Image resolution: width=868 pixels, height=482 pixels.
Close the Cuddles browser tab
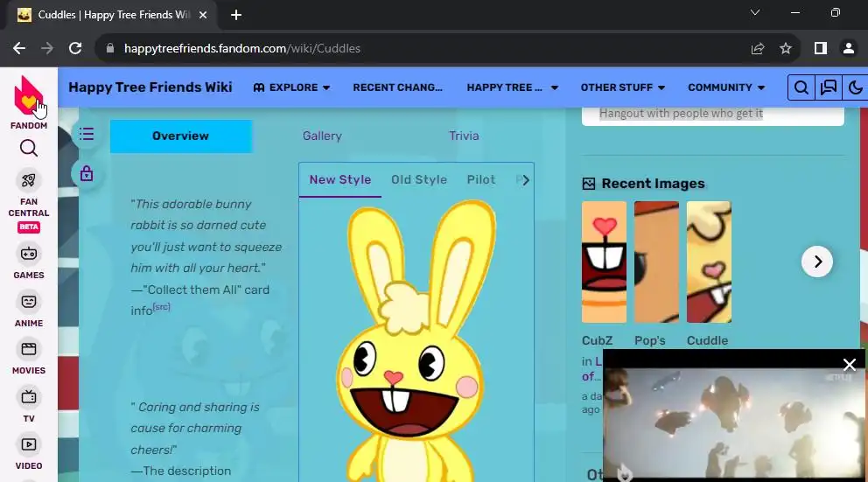click(203, 15)
